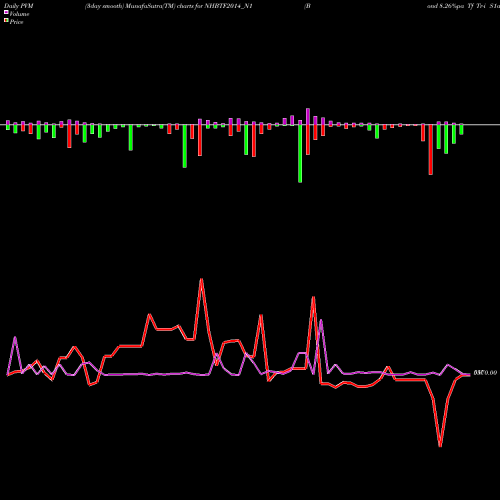Click the highest red line peak
Screen dimensions: 500x500
(x=201, y=279)
